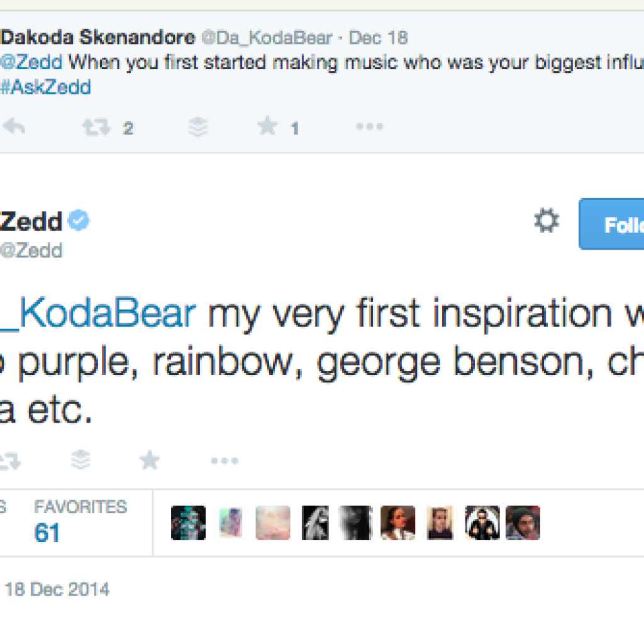This screenshot has height=644, width=644.
Task: Click the stack icon on Dakoda's tweet
Action: 198,128
